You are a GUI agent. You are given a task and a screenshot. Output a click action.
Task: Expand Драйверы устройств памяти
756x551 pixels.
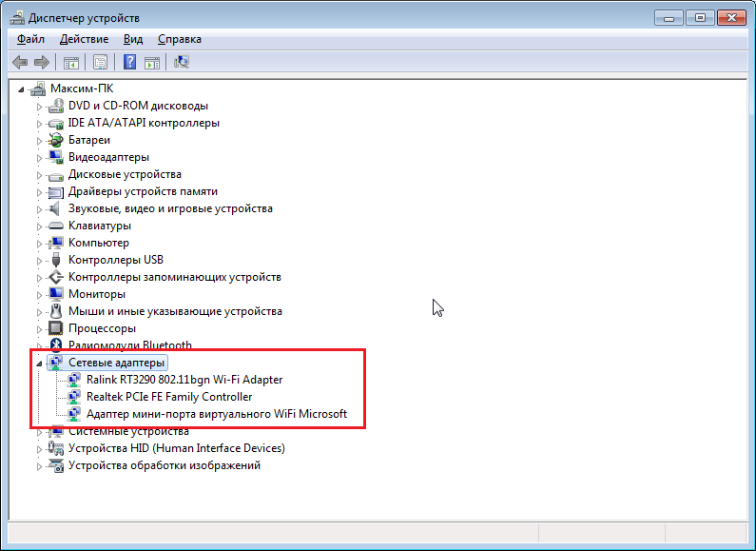point(39,192)
